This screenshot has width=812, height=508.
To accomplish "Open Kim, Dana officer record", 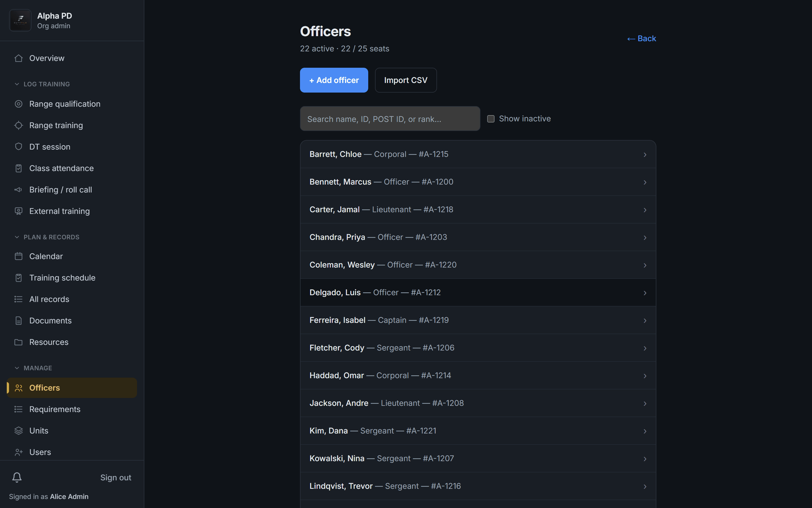I will tap(478, 431).
